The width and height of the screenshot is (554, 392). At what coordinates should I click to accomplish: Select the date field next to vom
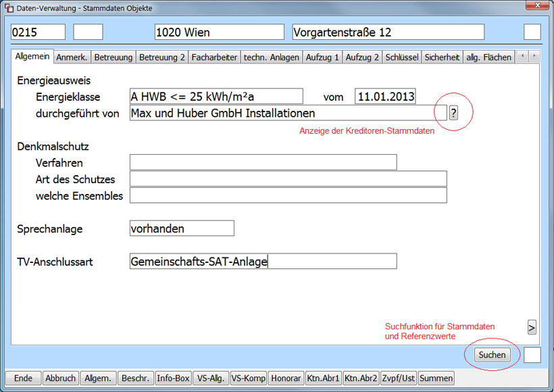[x=385, y=96]
